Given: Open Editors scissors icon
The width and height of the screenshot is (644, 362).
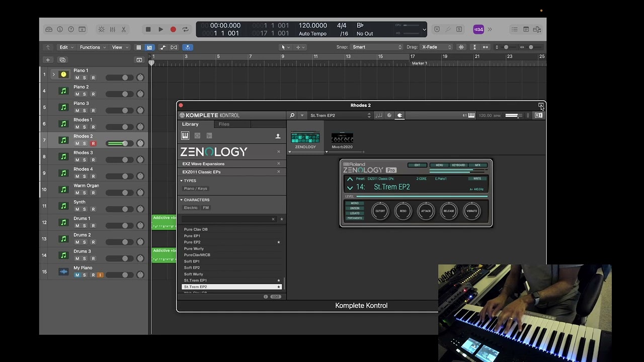Looking at the screenshot, I should coord(124,30).
